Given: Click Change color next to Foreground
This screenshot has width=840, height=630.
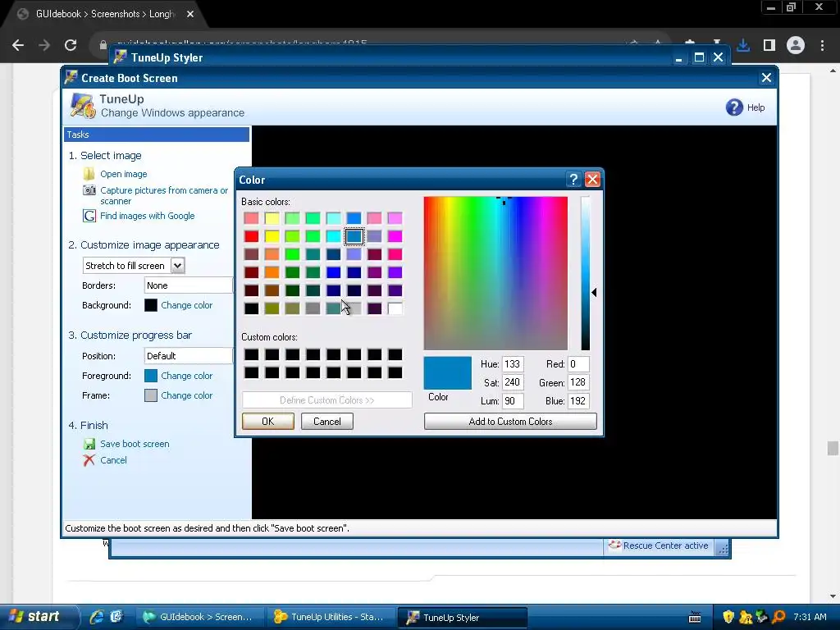Looking at the screenshot, I should [x=186, y=376].
